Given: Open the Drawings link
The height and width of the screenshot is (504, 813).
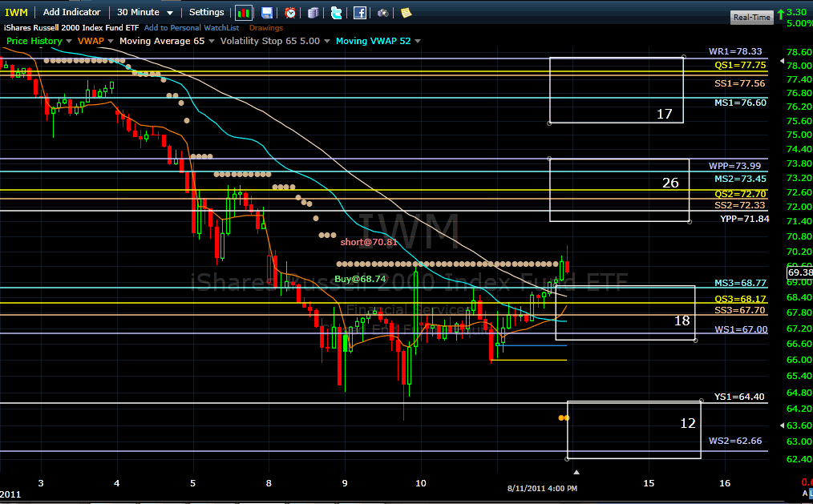Looking at the screenshot, I should 266,28.
